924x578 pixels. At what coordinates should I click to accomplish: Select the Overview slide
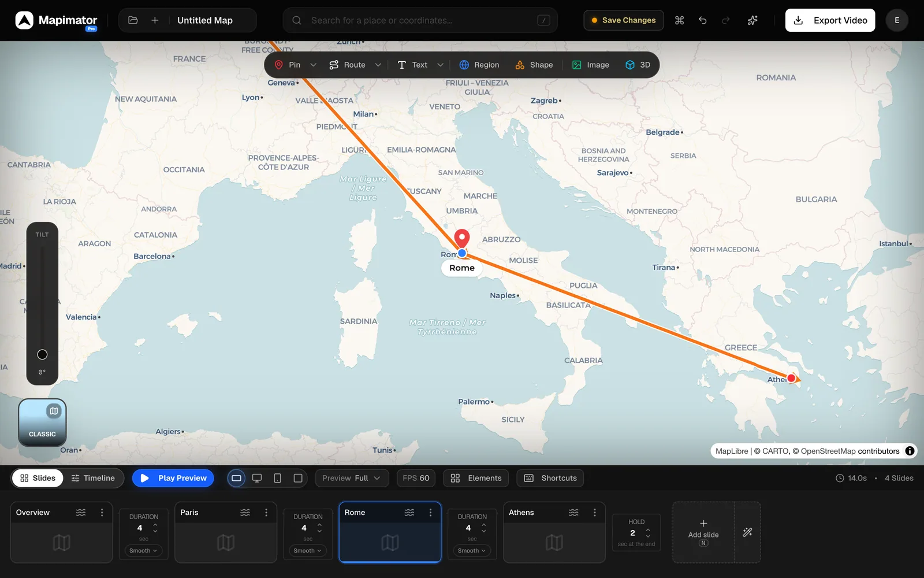coord(61,532)
